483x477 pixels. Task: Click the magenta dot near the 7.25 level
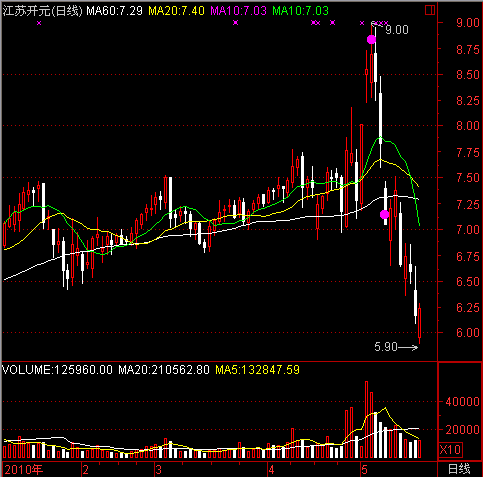pos(384,214)
